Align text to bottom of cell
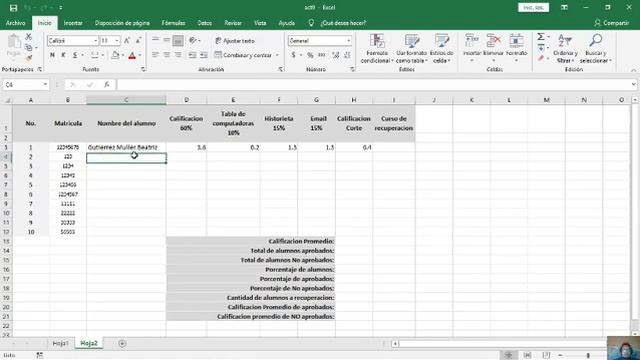Screen dimensions: 640x360 tap(178, 40)
